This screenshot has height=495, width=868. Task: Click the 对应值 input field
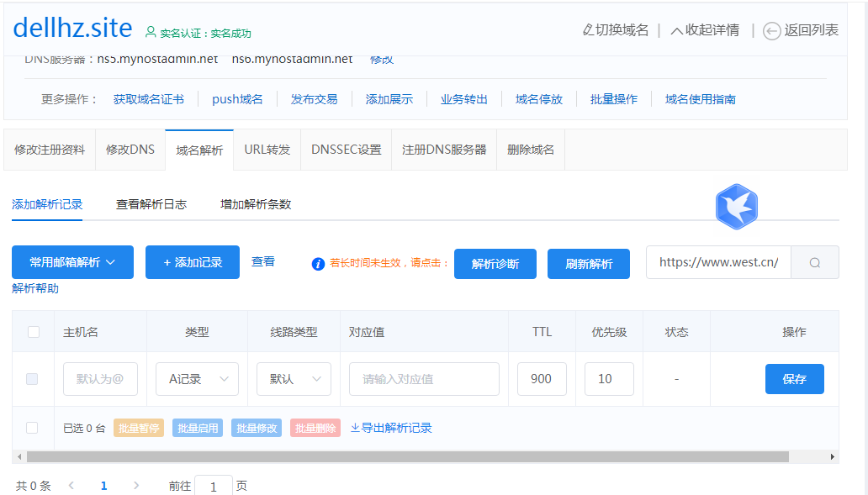424,379
